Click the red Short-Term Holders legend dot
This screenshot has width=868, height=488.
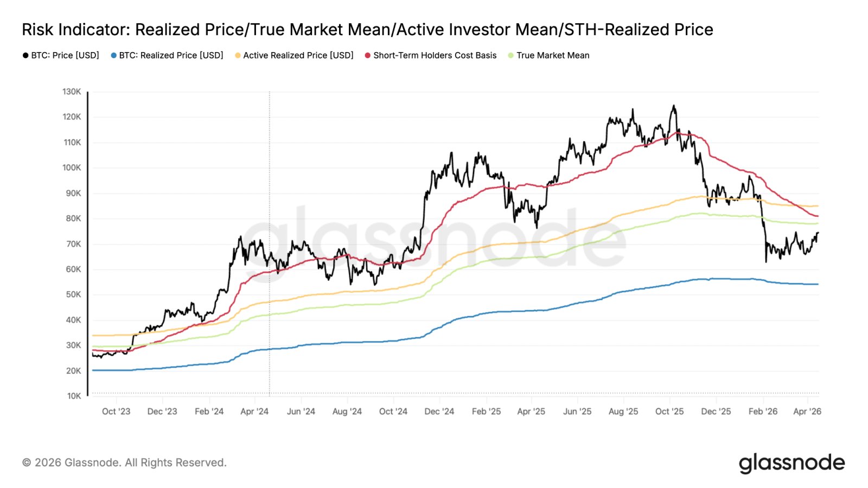[368, 55]
